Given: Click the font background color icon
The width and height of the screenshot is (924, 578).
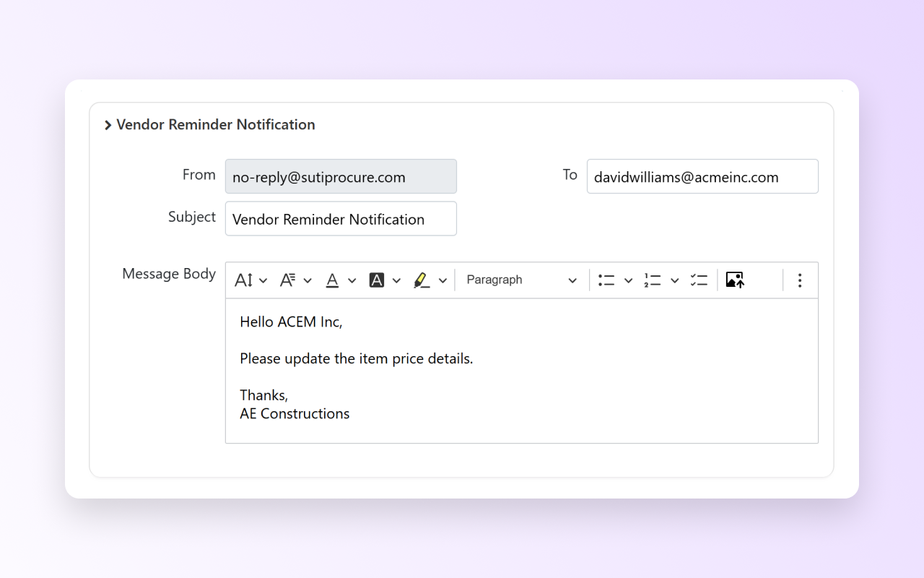Looking at the screenshot, I should (x=376, y=280).
